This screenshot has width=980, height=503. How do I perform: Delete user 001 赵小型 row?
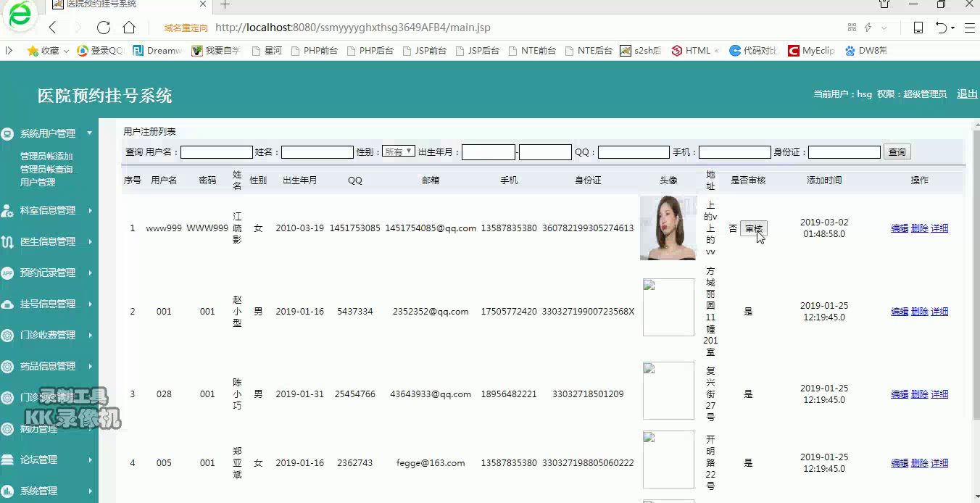click(920, 312)
